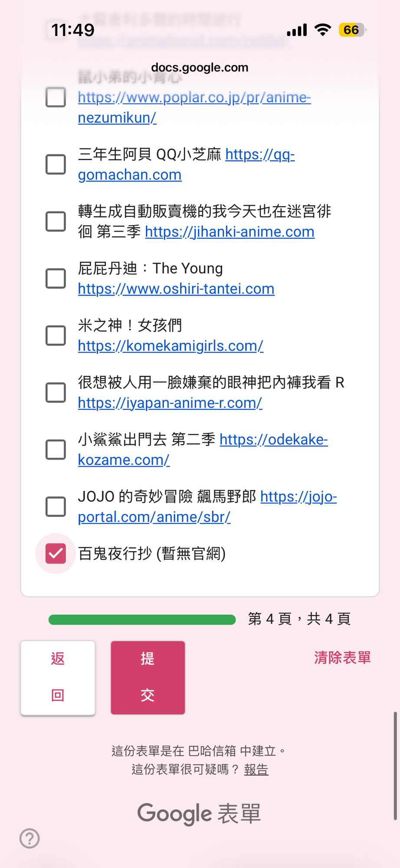The width and height of the screenshot is (400, 868).
Task: Enable the JOJO 的奇妙冒險 飆馬野郎 checkbox
Action: [56, 506]
